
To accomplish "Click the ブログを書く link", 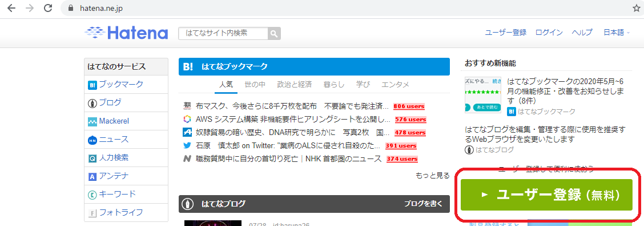I will coord(424,204).
